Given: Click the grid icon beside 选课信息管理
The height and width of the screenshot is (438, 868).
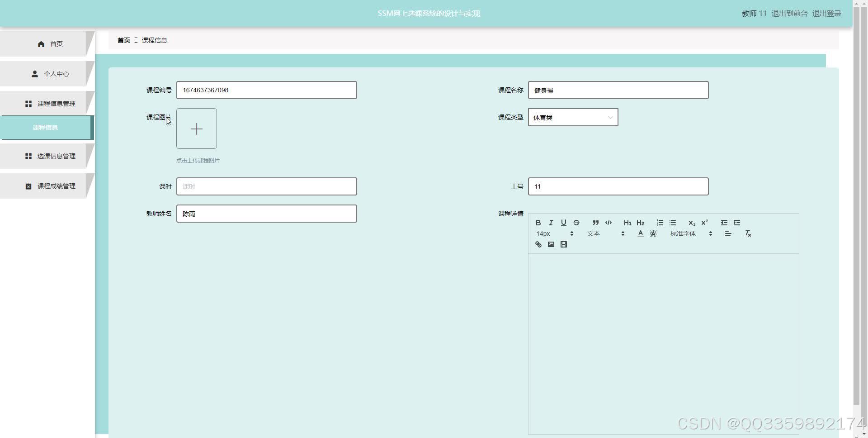Looking at the screenshot, I should click(x=28, y=156).
